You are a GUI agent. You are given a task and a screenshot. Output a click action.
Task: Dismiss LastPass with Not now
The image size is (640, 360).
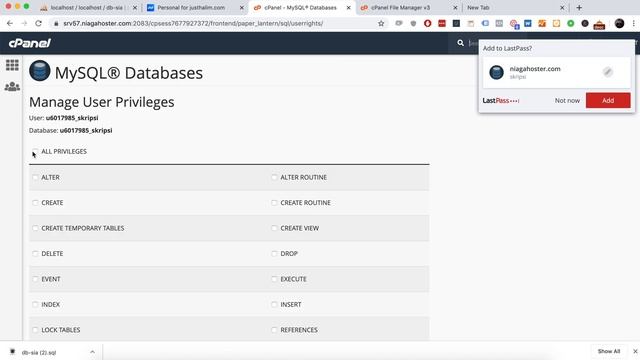click(567, 100)
